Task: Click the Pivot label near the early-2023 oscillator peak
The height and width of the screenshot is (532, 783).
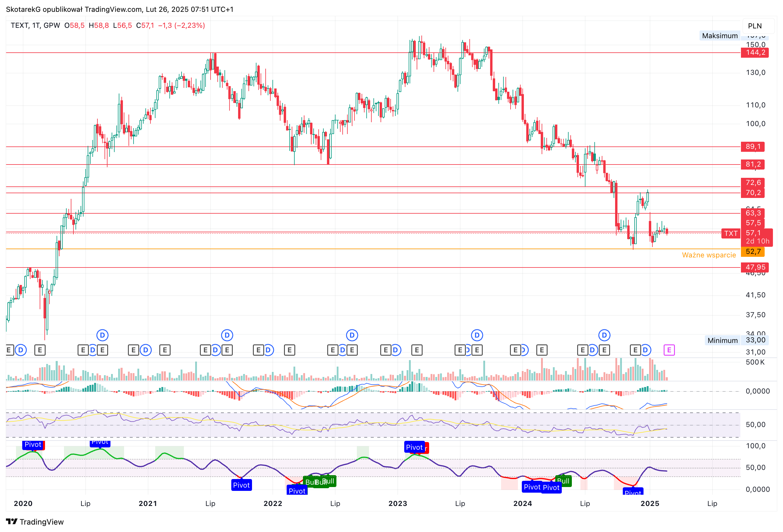Action: [x=414, y=447]
